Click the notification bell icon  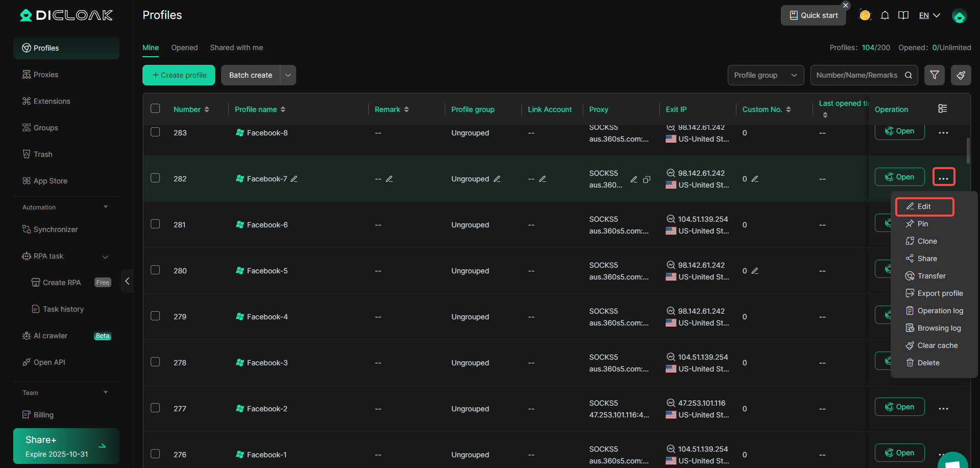pos(885,15)
